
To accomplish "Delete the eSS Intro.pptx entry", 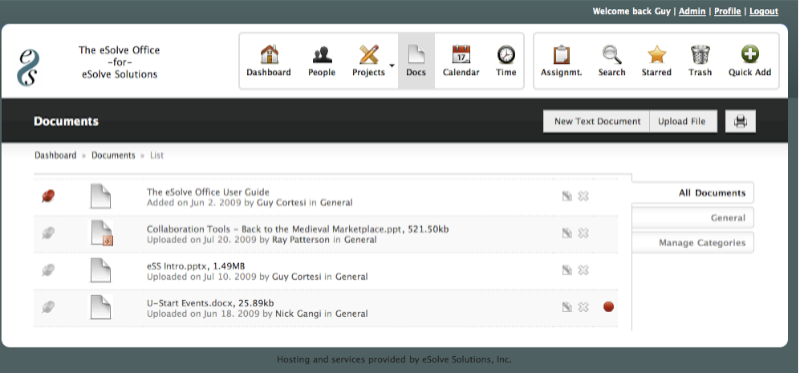I will coord(583,270).
